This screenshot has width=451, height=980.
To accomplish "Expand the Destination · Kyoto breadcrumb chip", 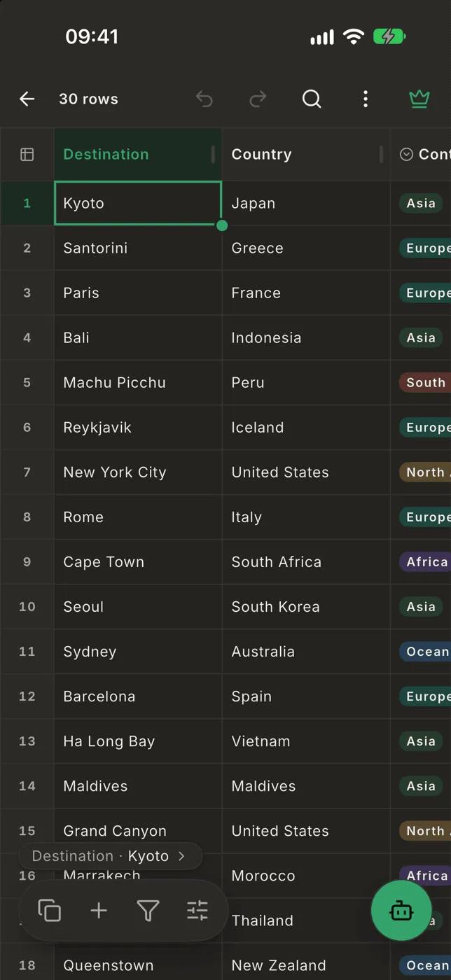I will 110,856.
